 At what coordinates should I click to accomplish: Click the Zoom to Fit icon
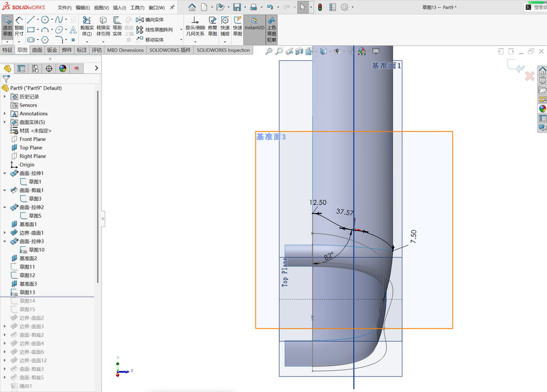(x=269, y=52)
